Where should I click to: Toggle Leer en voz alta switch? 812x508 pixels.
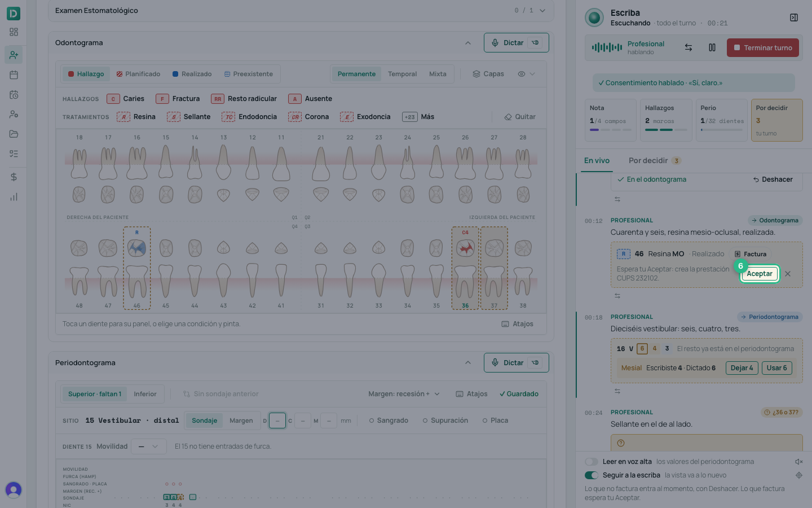[x=592, y=462]
